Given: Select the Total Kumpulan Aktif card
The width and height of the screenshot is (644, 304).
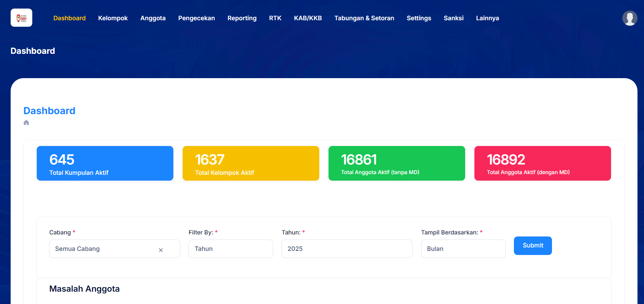Looking at the screenshot, I should click(105, 163).
